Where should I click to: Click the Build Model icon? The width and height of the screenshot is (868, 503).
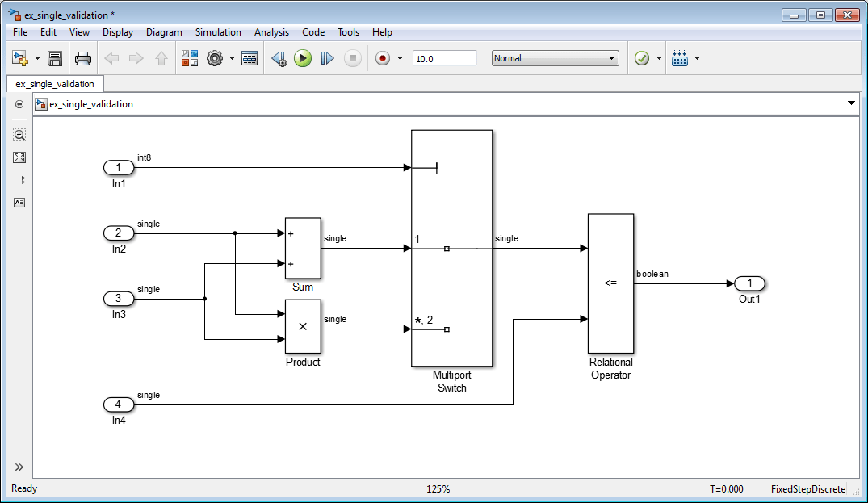[680, 58]
